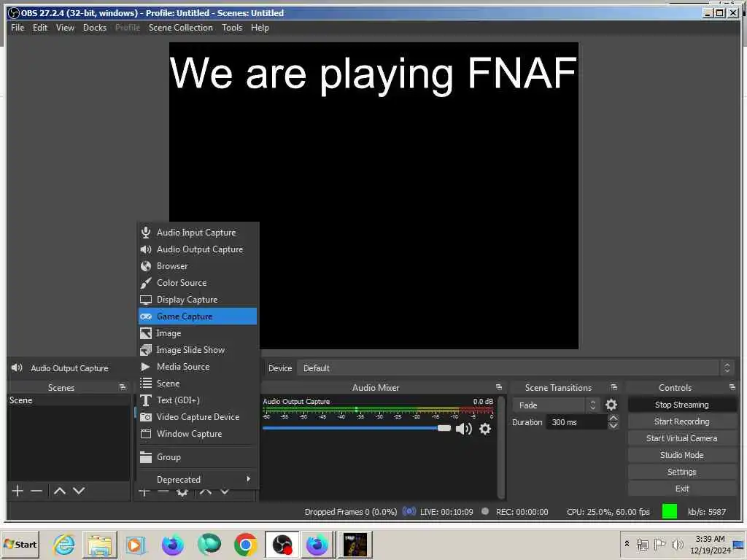The width and height of the screenshot is (747, 560).
Task: Open the View menu
Action: (x=65, y=28)
